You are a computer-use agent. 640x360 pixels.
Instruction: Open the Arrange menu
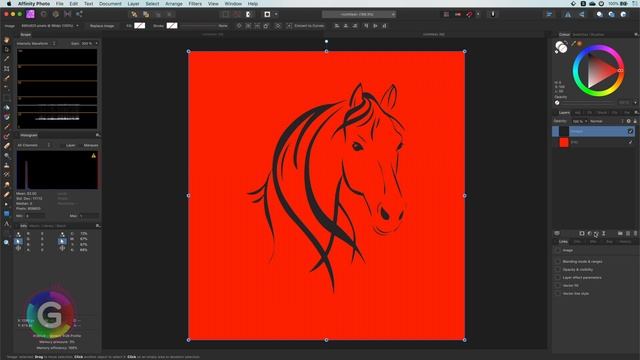tap(174, 4)
